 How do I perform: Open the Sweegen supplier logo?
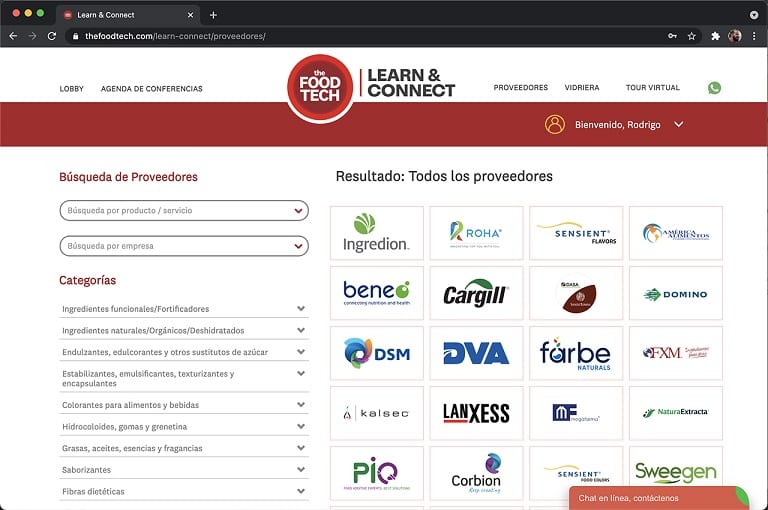click(675, 472)
